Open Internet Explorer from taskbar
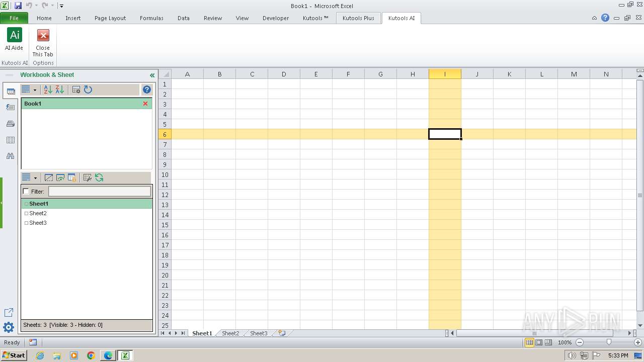This screenshot has width=644, height=362. [x=40, y=355]
